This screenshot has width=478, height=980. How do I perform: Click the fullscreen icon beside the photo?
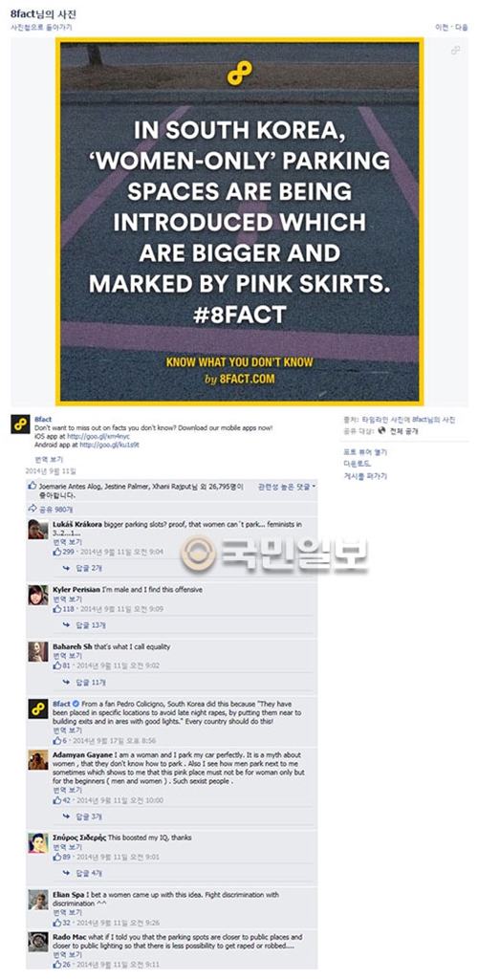455,50
